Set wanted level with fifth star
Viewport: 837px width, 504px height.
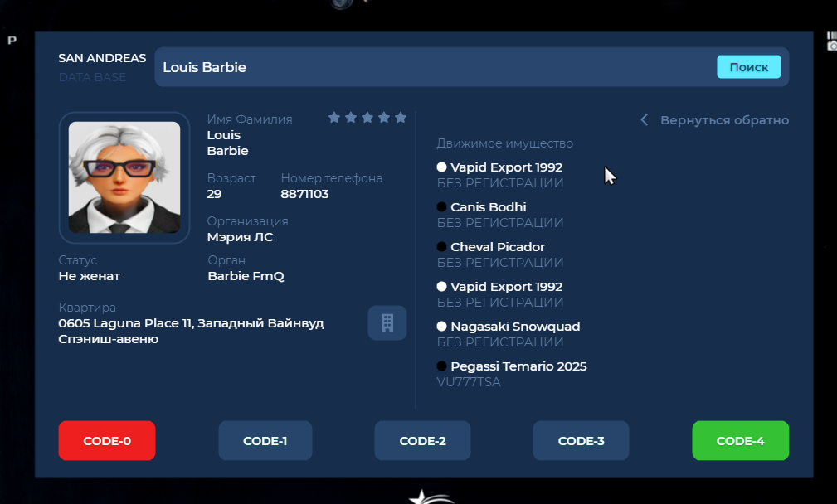pos(401,118)
